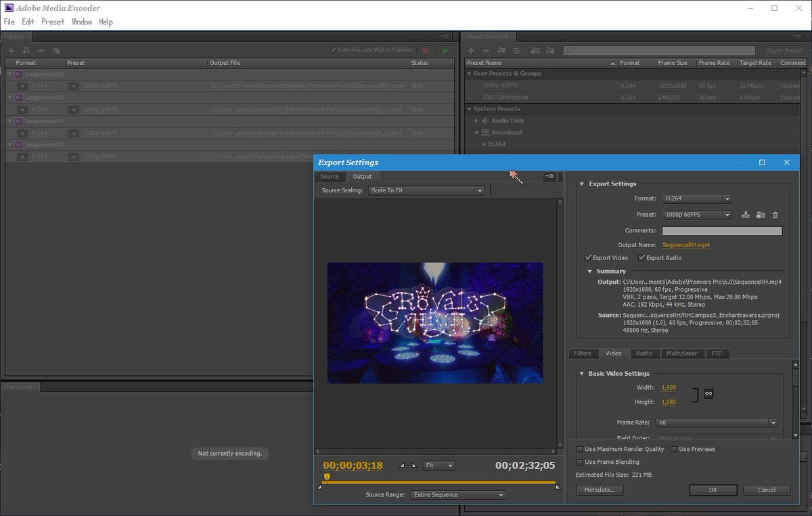Screen dimensions: 812x516
Task: Click Preset Settings sliders icon in Preset Browser
Action: coord(518,51)
